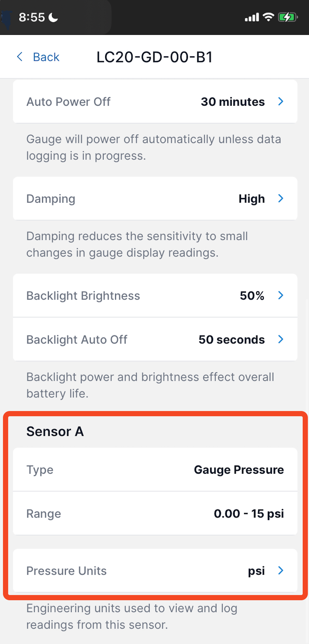
Task: Tap the back arrow icon
Action: point(20,57)
